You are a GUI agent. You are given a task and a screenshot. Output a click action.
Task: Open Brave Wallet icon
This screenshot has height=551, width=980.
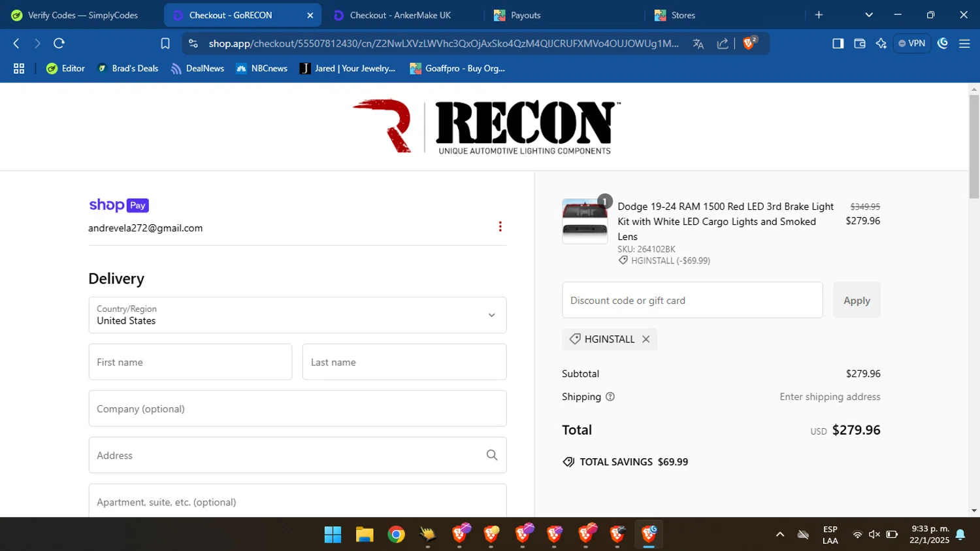click(860, 43)
